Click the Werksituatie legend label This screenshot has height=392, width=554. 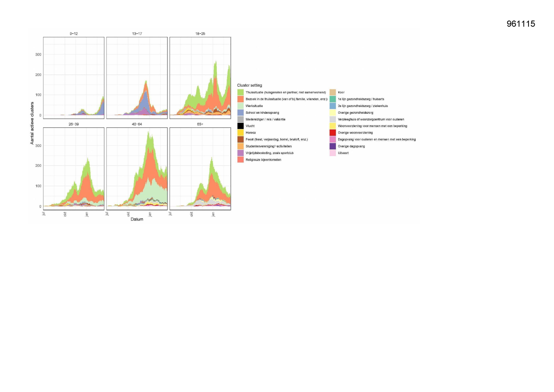tap(254, 106)
